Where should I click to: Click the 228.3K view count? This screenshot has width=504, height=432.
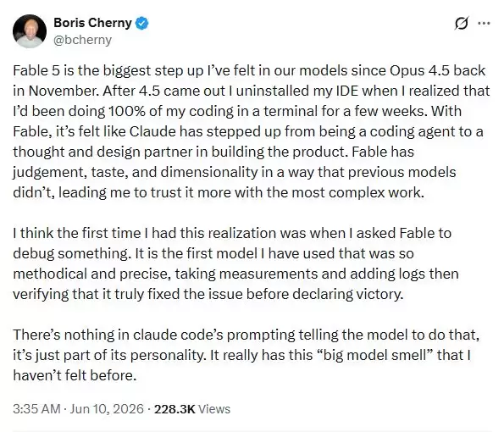coord(174,409)
